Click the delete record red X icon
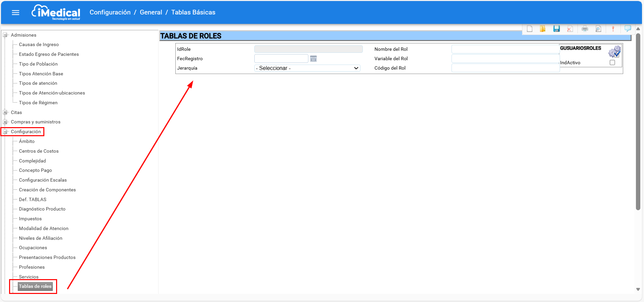The width and height of the screenshot is (644, 302). coord(570,29)
